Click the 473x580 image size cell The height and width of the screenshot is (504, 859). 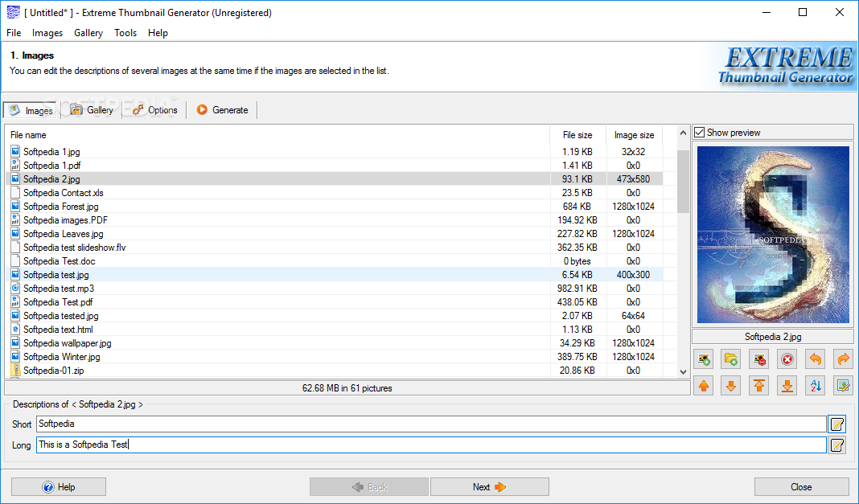click(x=633, y=179)
